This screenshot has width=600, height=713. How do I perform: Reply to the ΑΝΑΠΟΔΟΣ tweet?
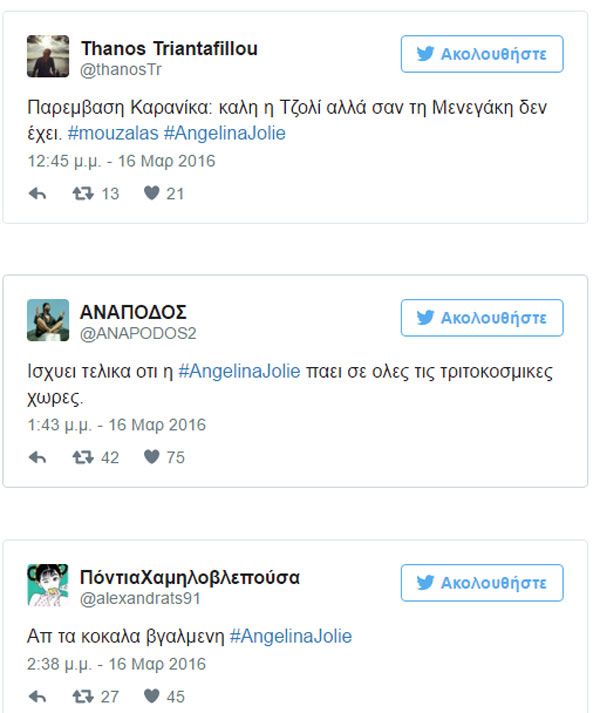[37, 457]
